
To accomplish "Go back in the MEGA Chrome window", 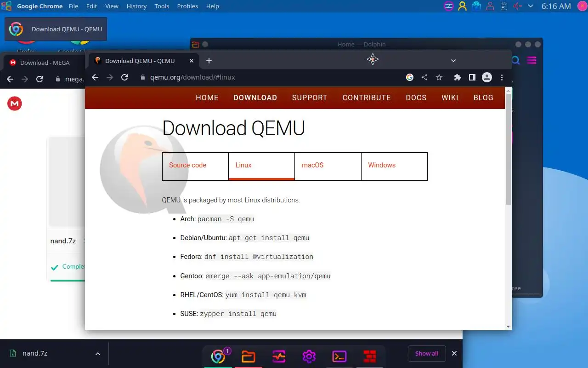I will tap(10, 79).
